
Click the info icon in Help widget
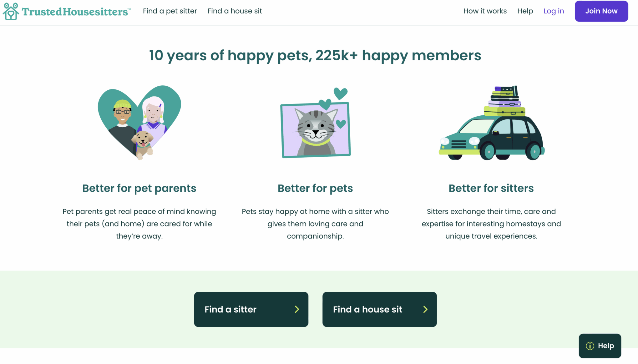590,346
